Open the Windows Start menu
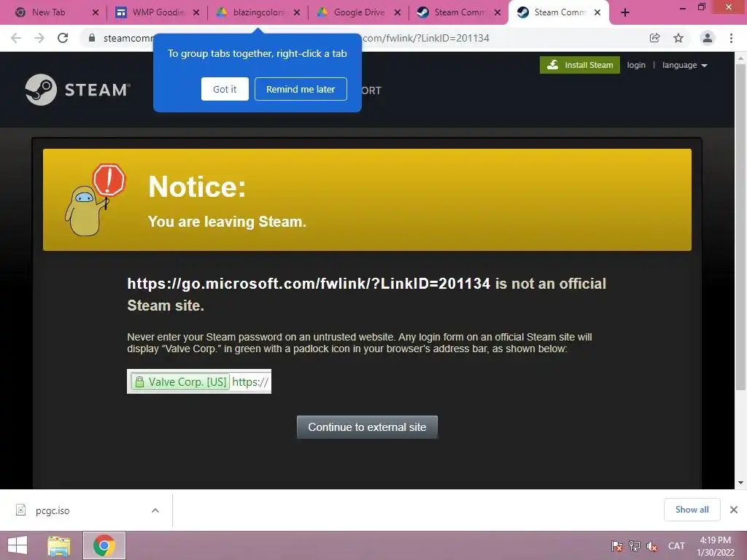The image size is (747, 560). click(x=18, y=545)
